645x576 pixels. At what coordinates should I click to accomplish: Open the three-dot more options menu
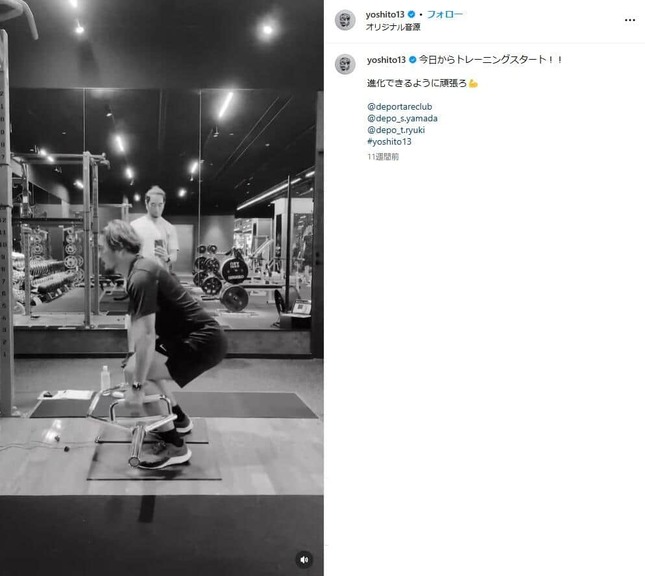[x=630, y=20]
